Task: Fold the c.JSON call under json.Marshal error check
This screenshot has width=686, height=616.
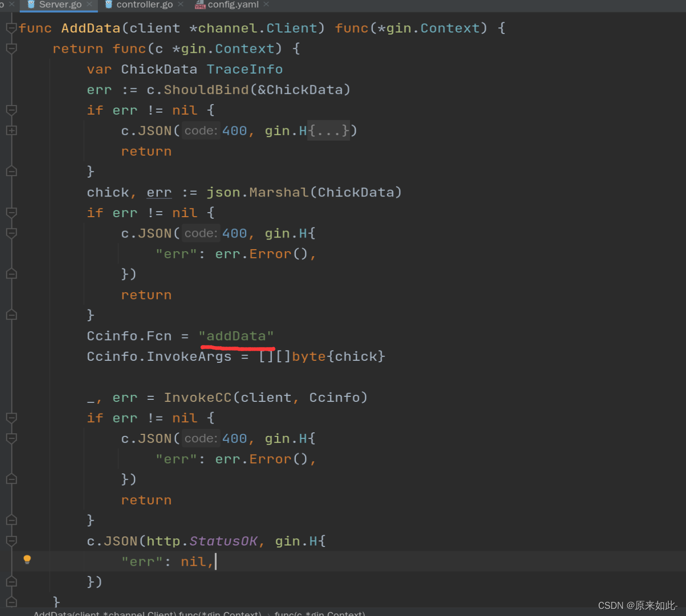Action: click(11, 233)
